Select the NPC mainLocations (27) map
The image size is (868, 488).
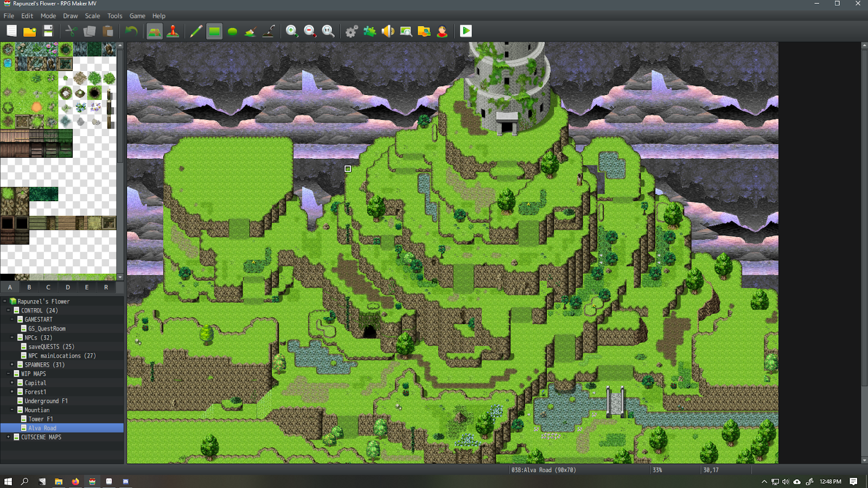tap(62, 356)
